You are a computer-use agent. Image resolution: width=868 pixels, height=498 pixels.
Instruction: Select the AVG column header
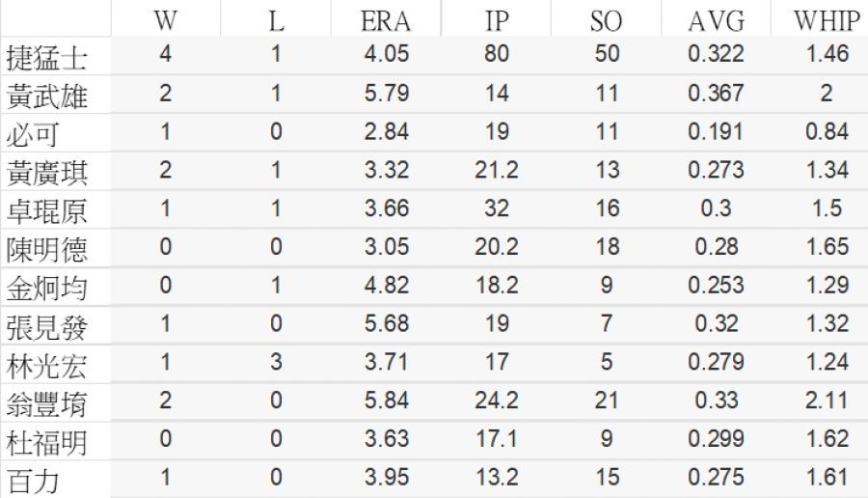(x=716, y=20)
